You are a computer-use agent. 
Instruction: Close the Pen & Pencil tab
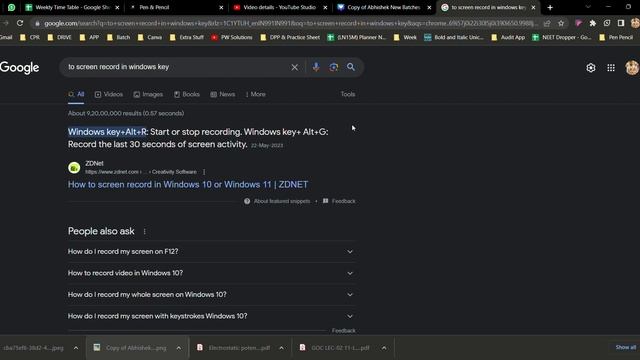pyautogui.click(x=221, y=7)
